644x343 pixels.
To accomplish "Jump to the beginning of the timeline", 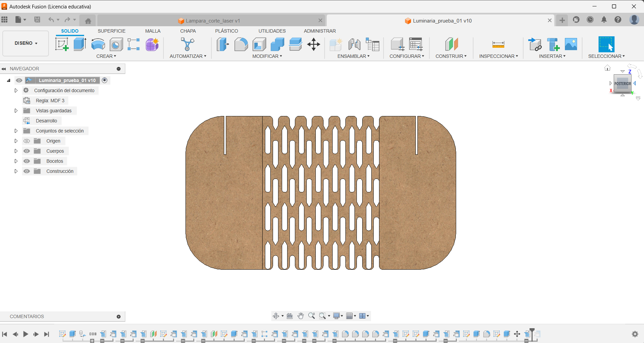I will (5, 334).
